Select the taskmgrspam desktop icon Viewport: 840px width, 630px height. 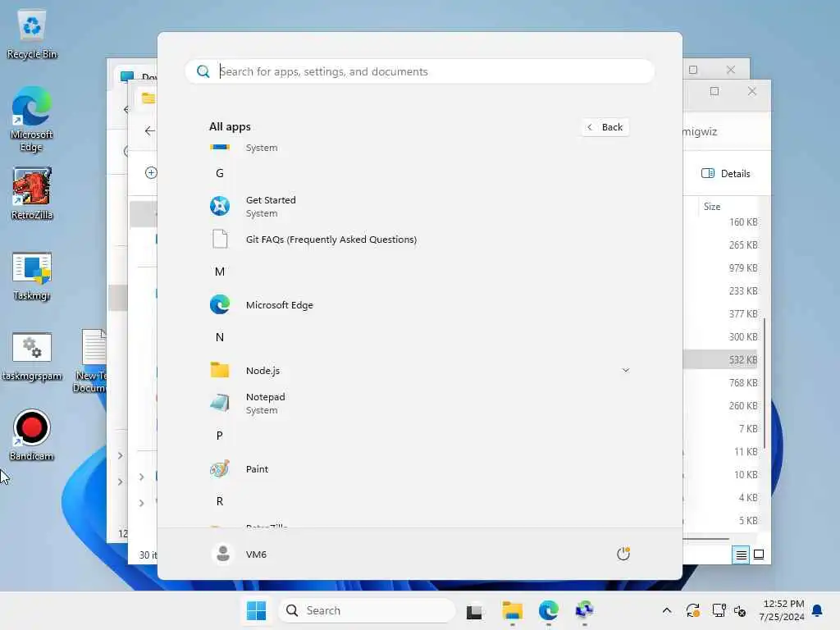click(32, 356)
